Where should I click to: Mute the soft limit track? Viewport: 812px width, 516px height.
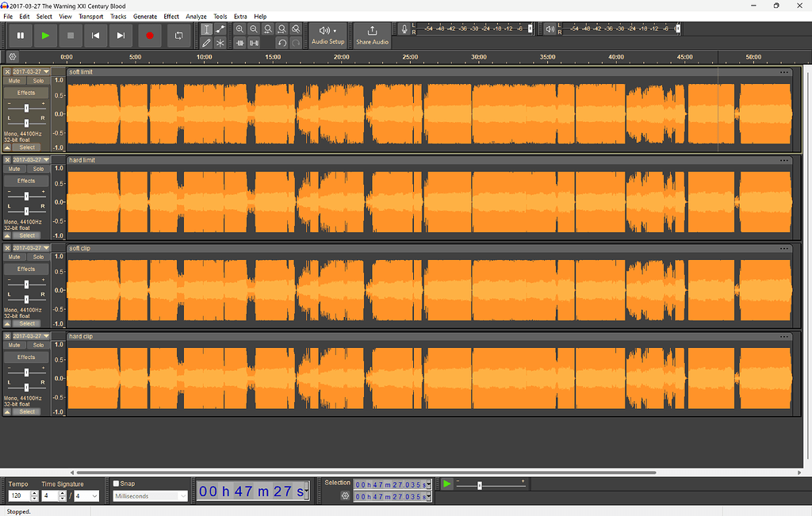[x=13, y=80]
